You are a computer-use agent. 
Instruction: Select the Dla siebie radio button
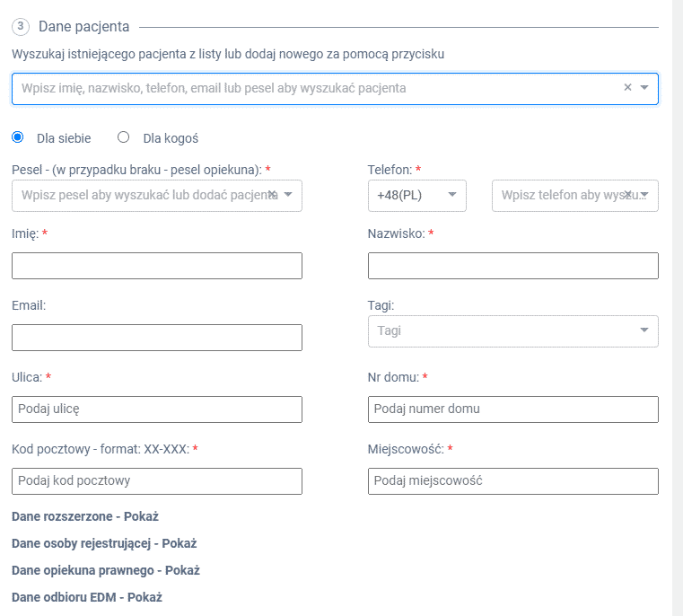(18, 136)
